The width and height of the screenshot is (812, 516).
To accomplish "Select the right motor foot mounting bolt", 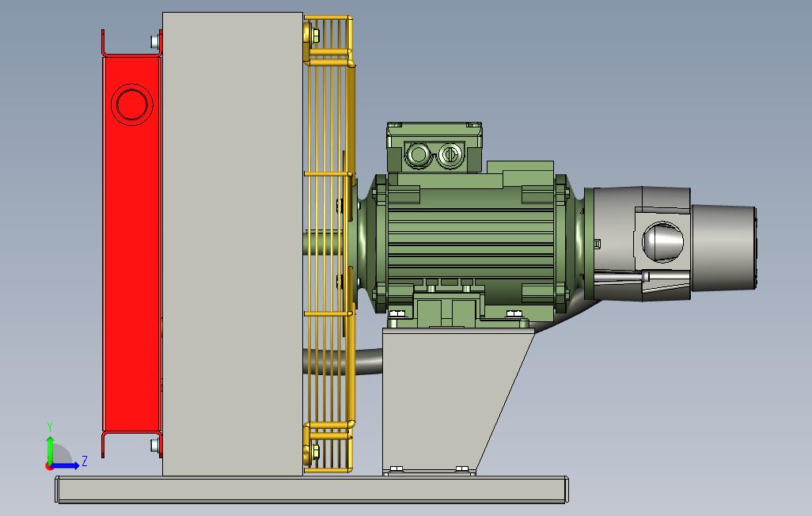I will point(513,314).
